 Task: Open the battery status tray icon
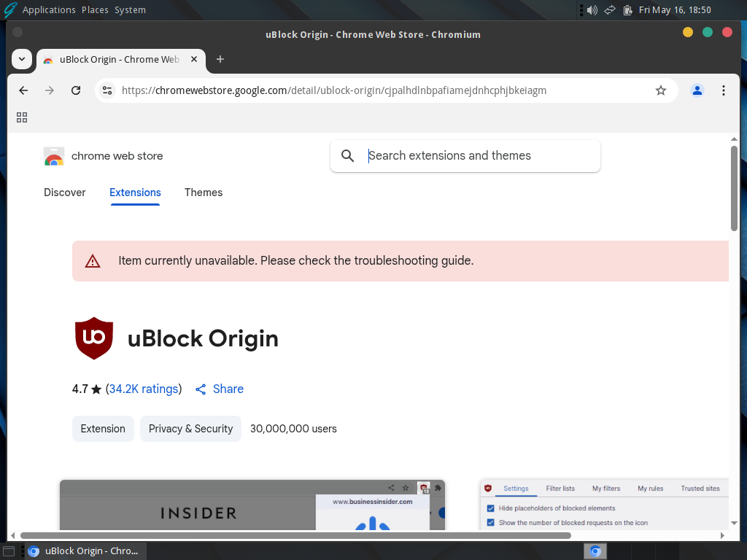point(628,10)
